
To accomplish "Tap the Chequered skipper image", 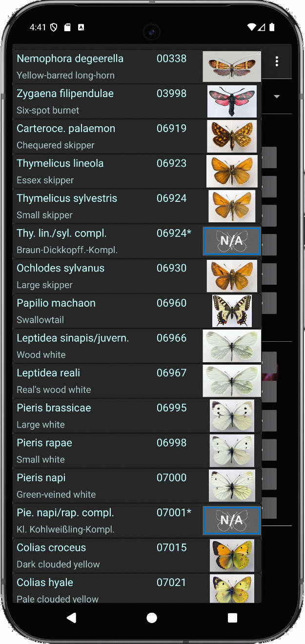I will click(x=232, y=137).
